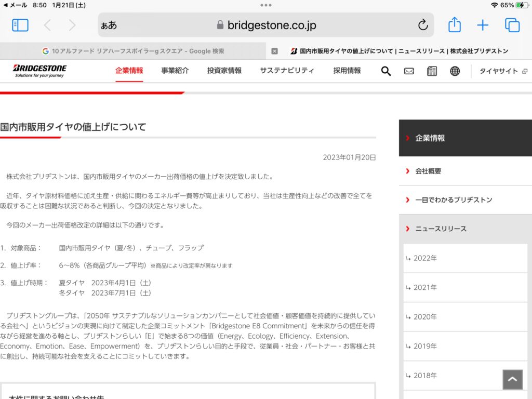Open the news newspaper icon
Image resolution: width=532 pixels, height=399 pixels.
(x=432, y=71)
